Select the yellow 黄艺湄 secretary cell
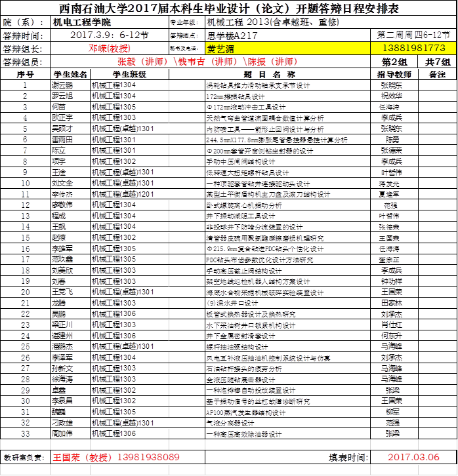This screenshot has height=476, width=458. (x=287, y=49)
